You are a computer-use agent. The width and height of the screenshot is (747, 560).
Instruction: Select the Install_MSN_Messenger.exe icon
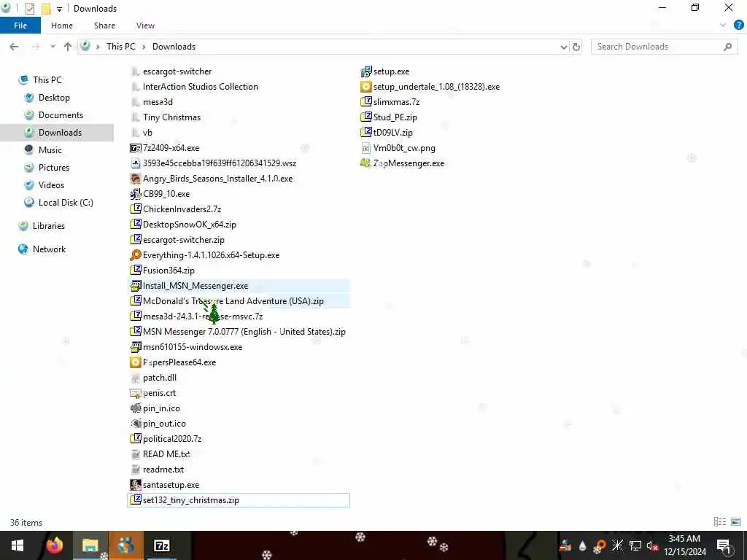[136, 286]
